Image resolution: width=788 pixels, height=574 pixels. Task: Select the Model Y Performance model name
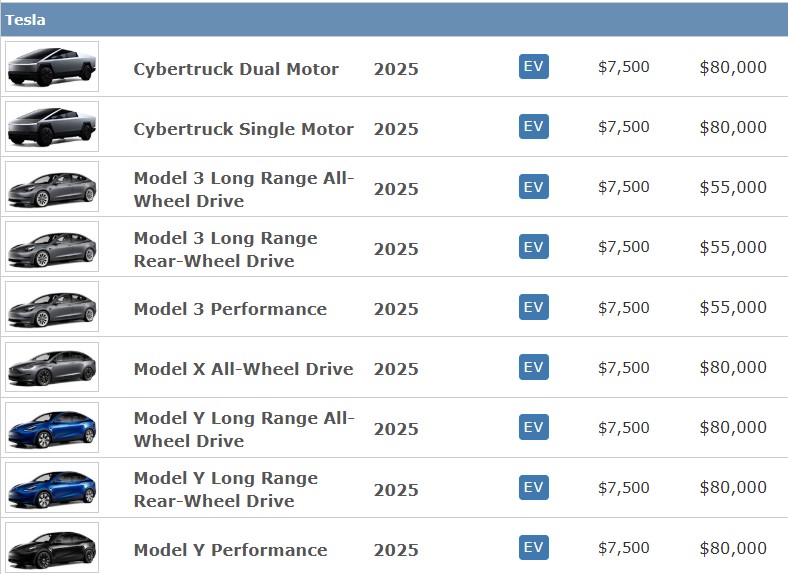(x=231, y=550)
